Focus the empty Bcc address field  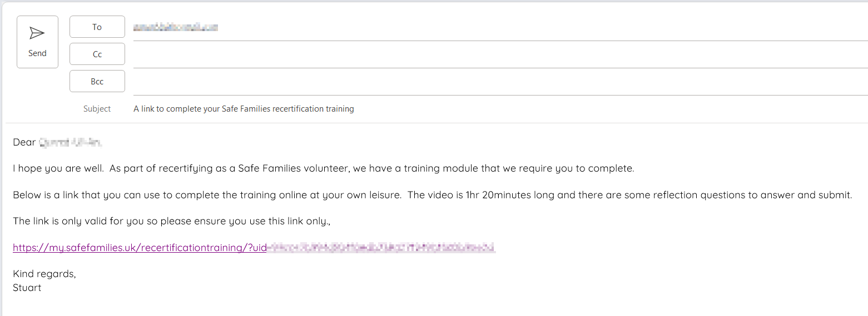(495, 82)
